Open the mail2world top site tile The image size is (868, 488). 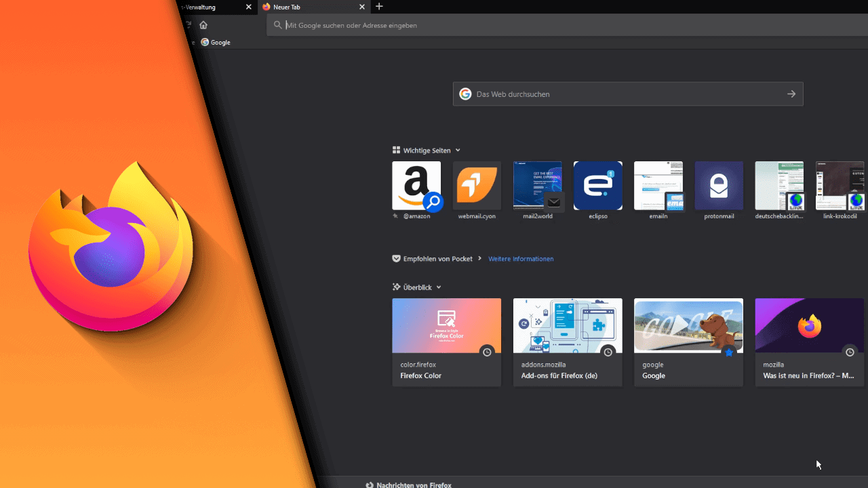click(538, 186)
